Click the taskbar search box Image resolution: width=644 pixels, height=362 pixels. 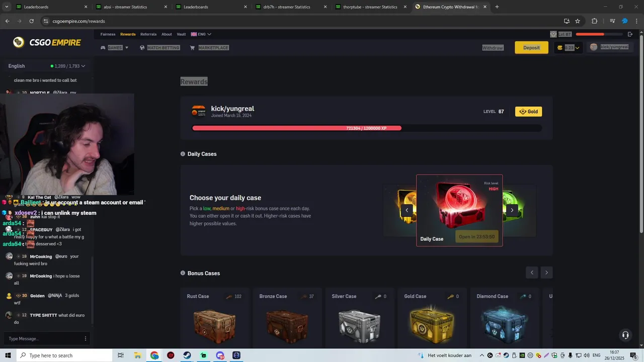64,355
